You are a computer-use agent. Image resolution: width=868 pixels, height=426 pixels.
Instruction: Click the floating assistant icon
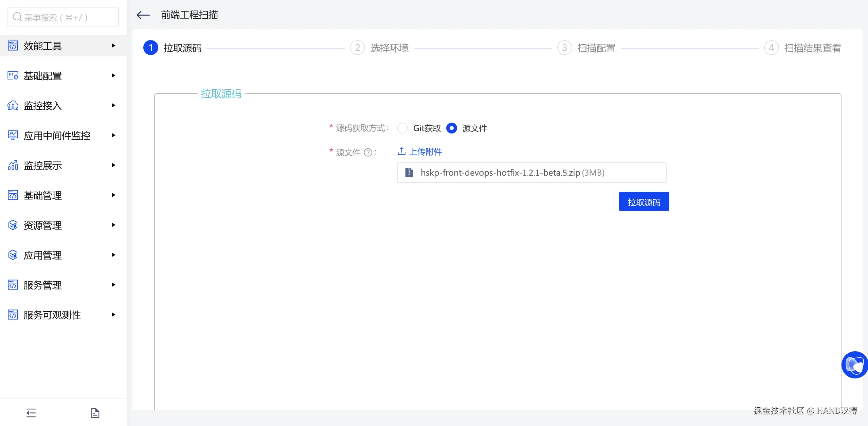(854, 365)
